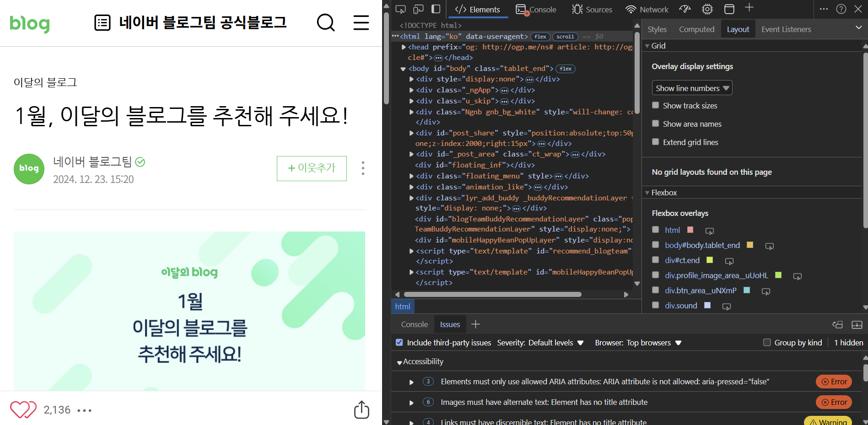Viewport: 868px width, 425px height.
Task: Toggle DevTools sidebar panel icon
Action: tap(436, 9)
